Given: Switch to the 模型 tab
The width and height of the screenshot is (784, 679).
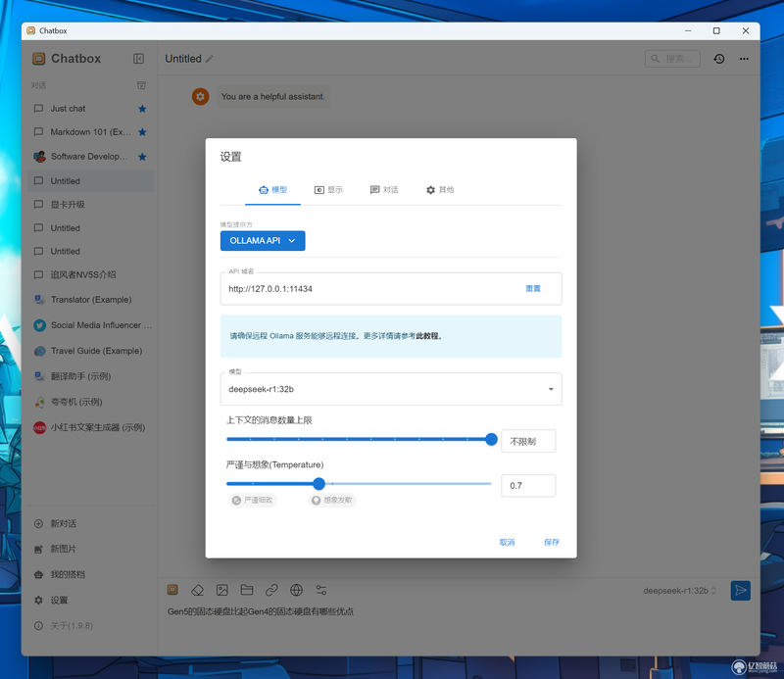Looking at the screenshot, I should tap(273, 190).
